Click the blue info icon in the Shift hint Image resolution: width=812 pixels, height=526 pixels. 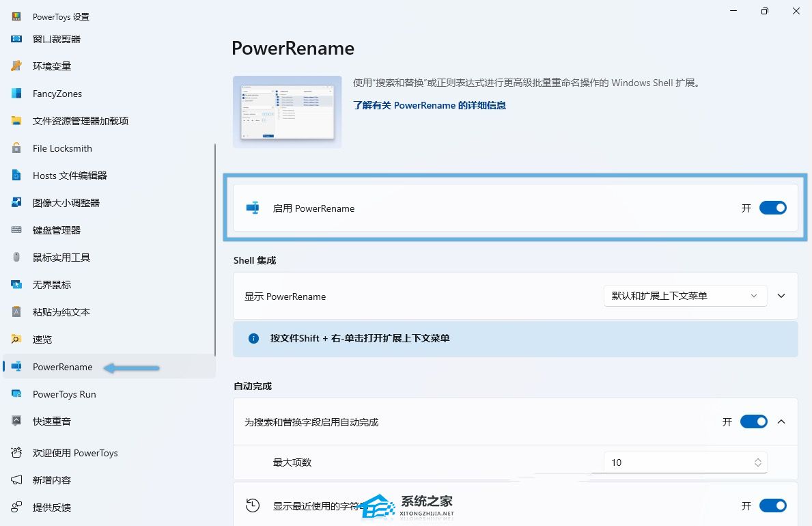point(254,338)
